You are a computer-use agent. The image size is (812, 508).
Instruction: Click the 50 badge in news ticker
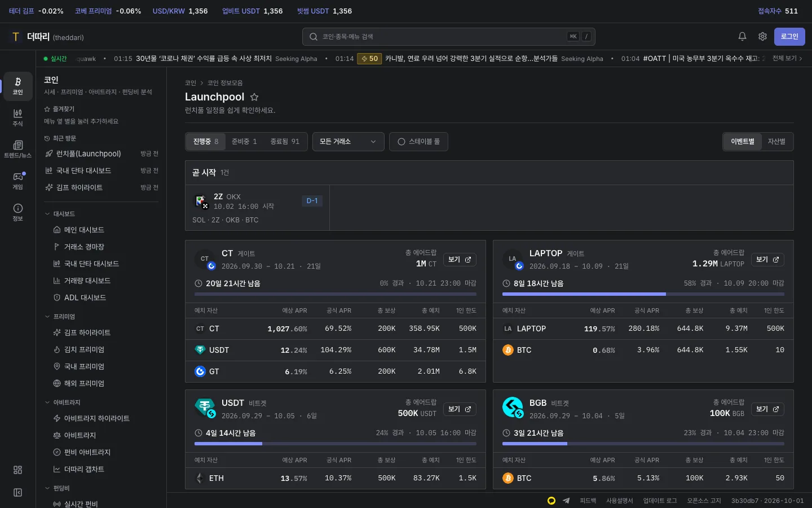[x=369, y=59]
